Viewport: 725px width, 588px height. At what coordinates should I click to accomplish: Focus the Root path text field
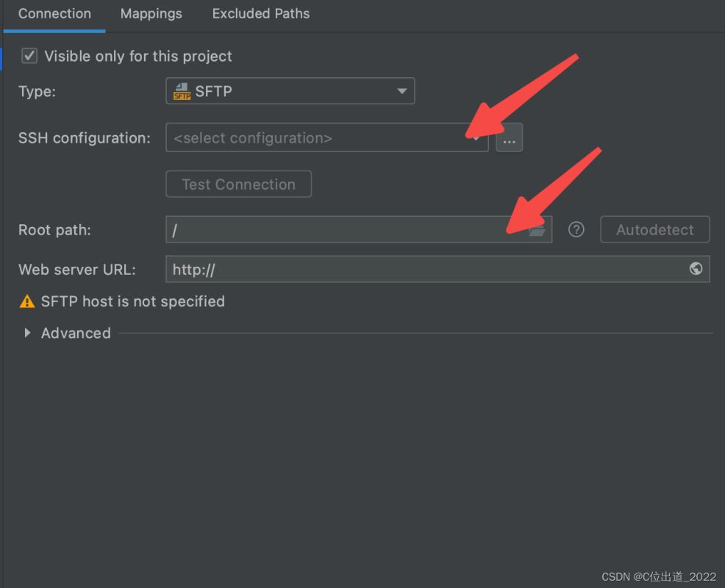pos(347,229)
